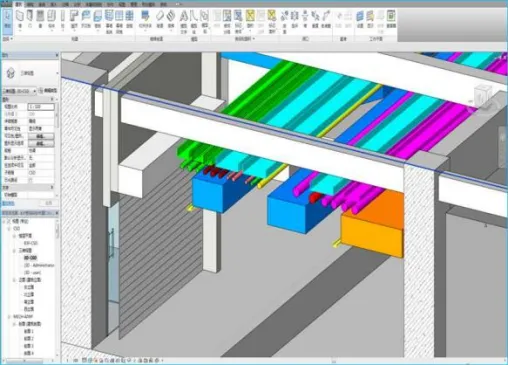The width and height of the screenshot is (509, 366).
Task: Select the {3D - Administrator} view in browser
Action: (39, 265)
